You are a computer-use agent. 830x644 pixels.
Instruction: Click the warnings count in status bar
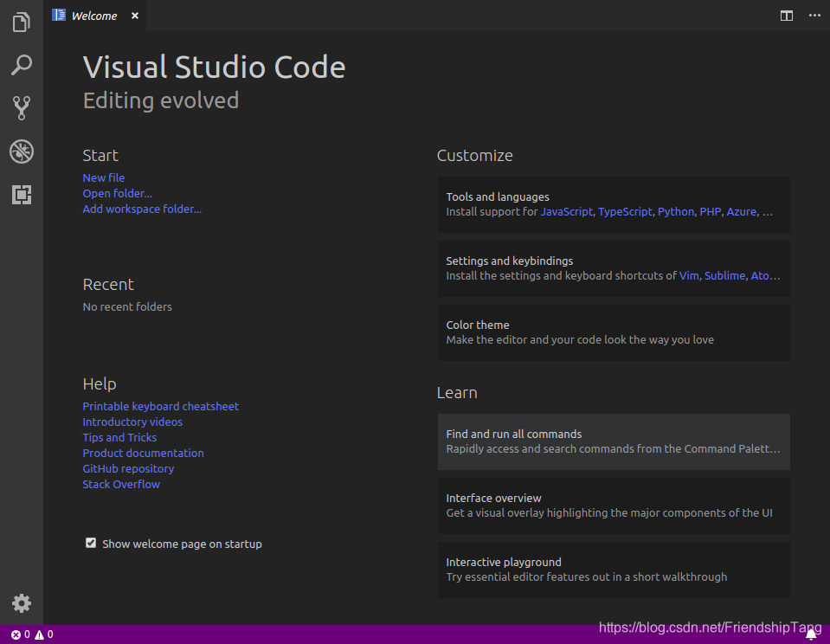click(44, 634)
